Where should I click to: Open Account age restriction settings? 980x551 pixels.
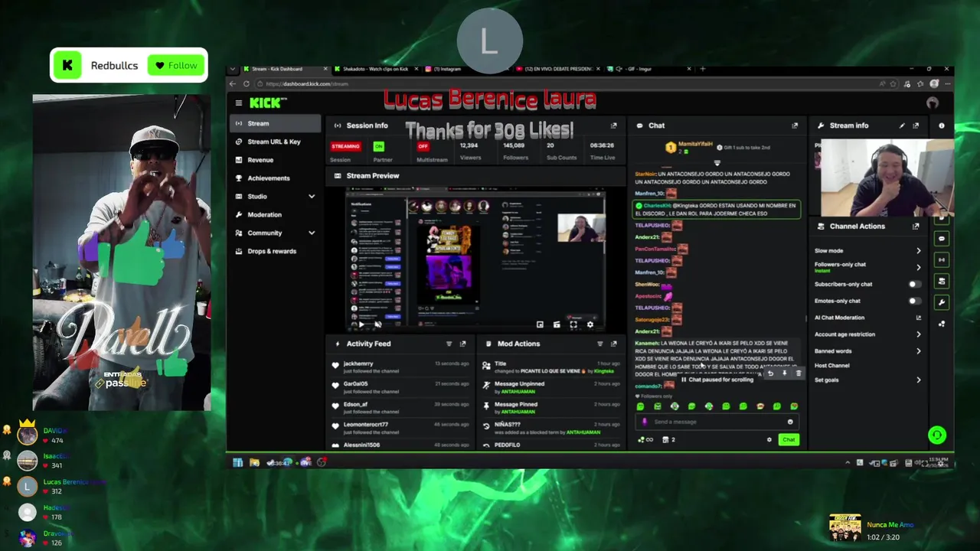(x=918, y=334)
